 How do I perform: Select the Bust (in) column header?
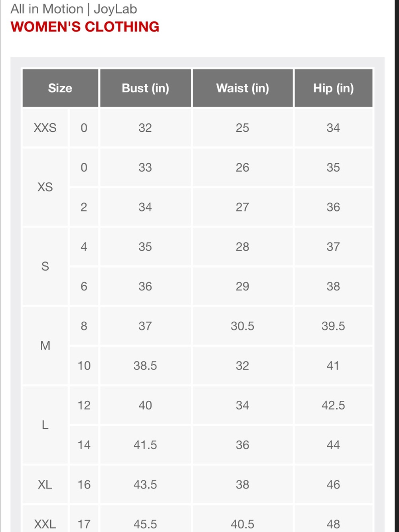point(145,88)
